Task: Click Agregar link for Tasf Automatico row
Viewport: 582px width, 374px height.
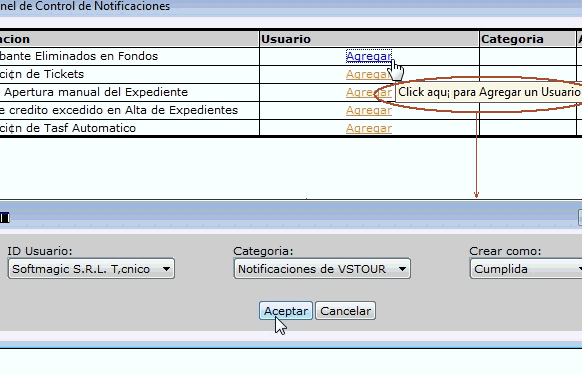Action: [369, 128]
